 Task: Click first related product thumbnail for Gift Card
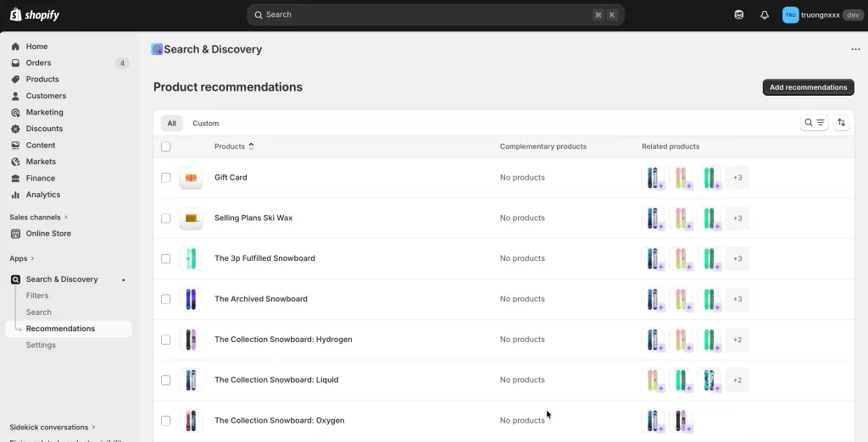pyautogui.click(x=654, y=178)
